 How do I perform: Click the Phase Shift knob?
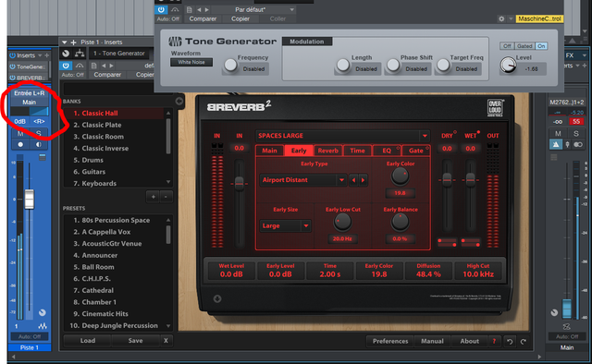(393, 66)
